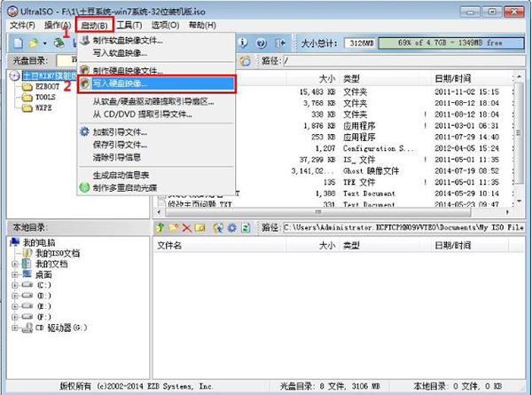Expand the 我的文档 tree node
Image resolution: width=532 pixels, height=395 pixels.
click(x=14, y=264)
